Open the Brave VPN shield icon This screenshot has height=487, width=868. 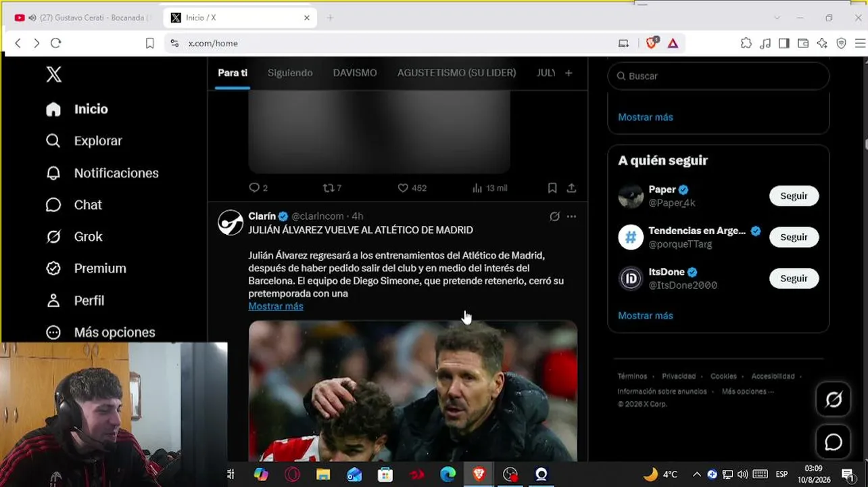pos(841,43)
